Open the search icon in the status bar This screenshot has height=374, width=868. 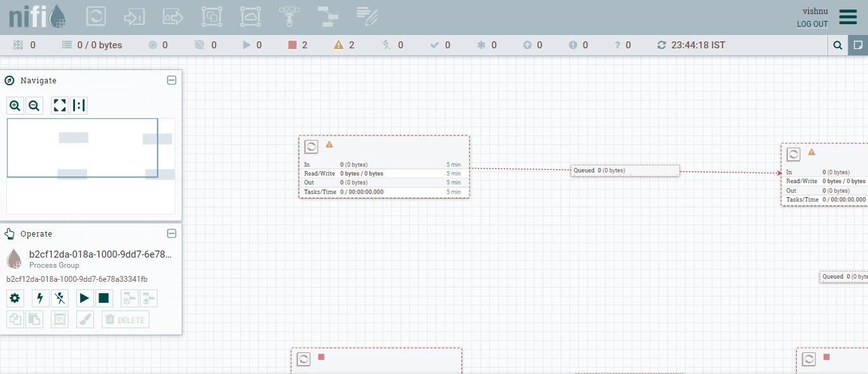click(838, 45)
